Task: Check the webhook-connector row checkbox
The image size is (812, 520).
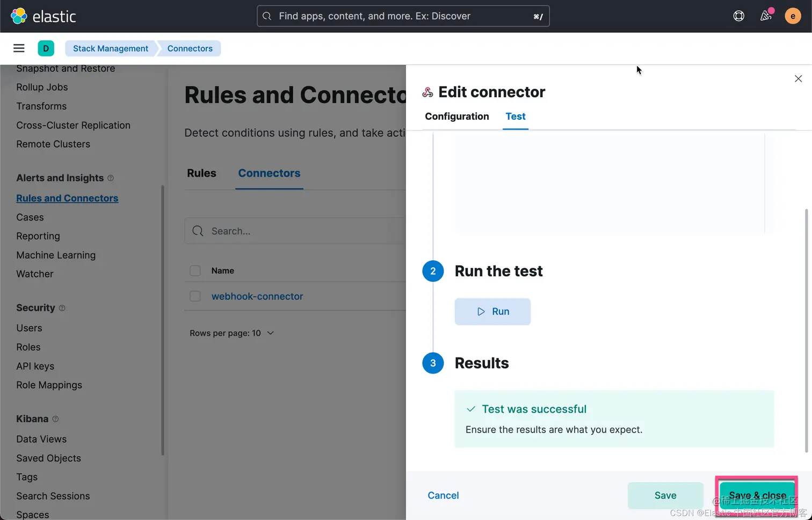Action: click(195, 296)
